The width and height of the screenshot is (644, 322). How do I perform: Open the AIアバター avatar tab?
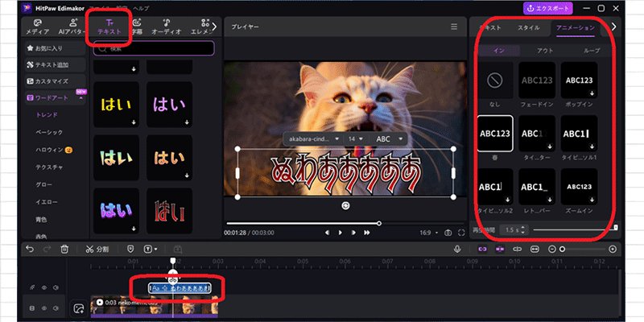73,27
